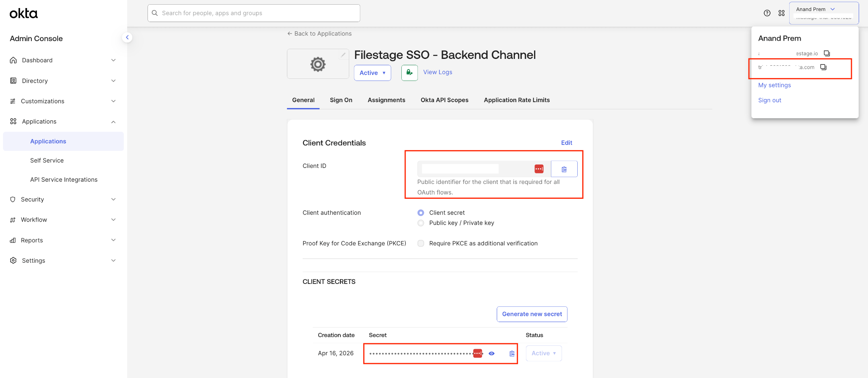Image resolution: width=868 pixels, height=378 pixels.
Task: Reveal the client secret with eye icon
Action: [492, 353]
